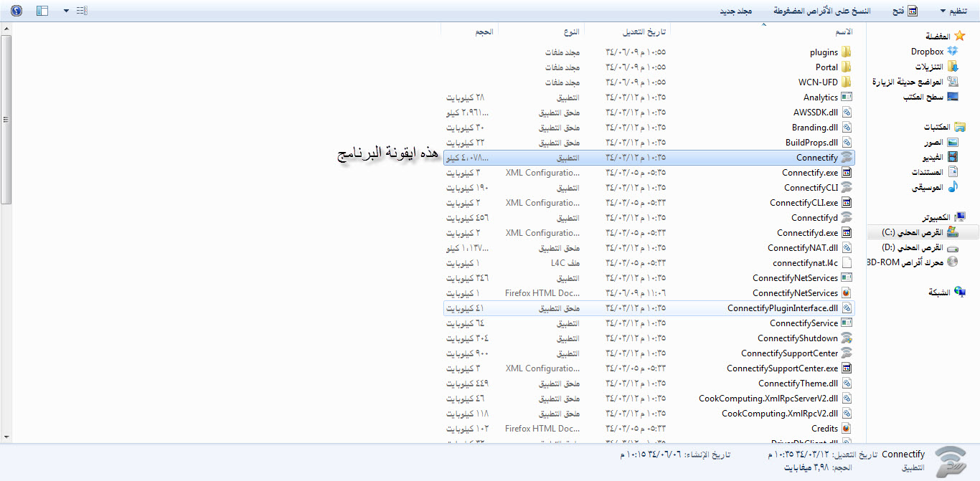Open the view options dropdown arrow

tap(66, 11)
